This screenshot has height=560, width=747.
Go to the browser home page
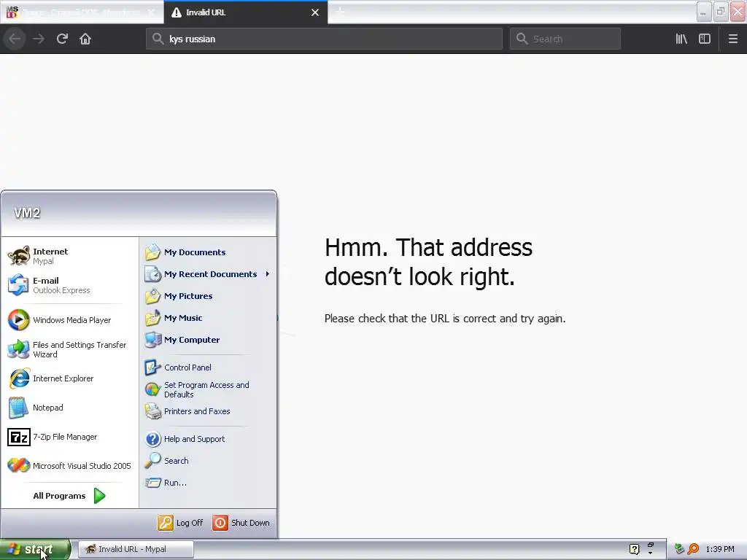pyautogui.click(x=85, y=39)
